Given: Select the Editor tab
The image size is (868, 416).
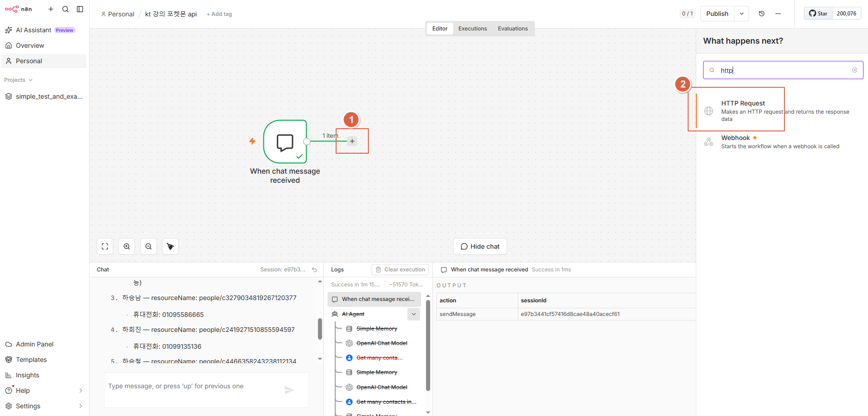Looking at the screenshot, I should tap(440, 29).
